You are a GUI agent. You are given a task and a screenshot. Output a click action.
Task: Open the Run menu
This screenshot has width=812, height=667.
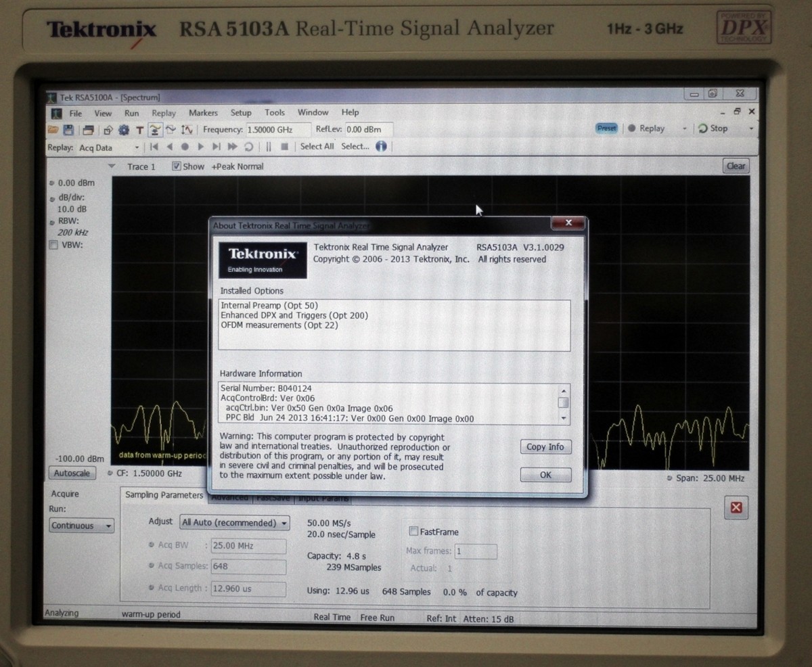(132, 114)
